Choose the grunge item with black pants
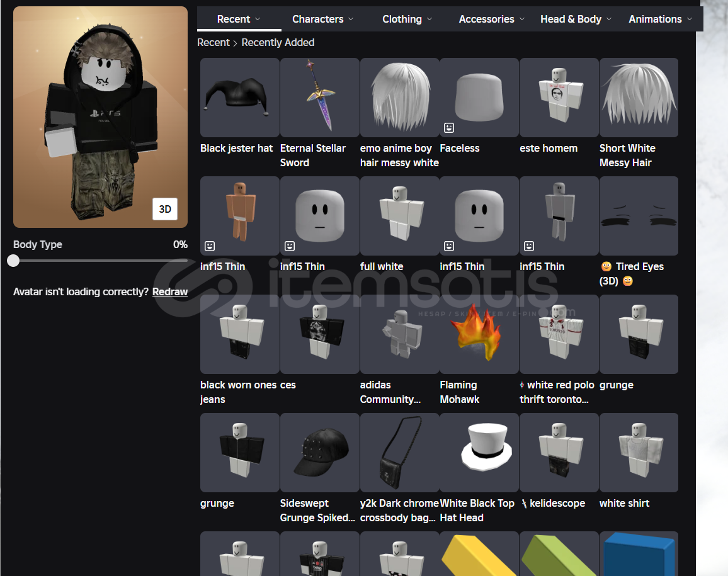This screenshot has height=576, width=728. point(639,334)
